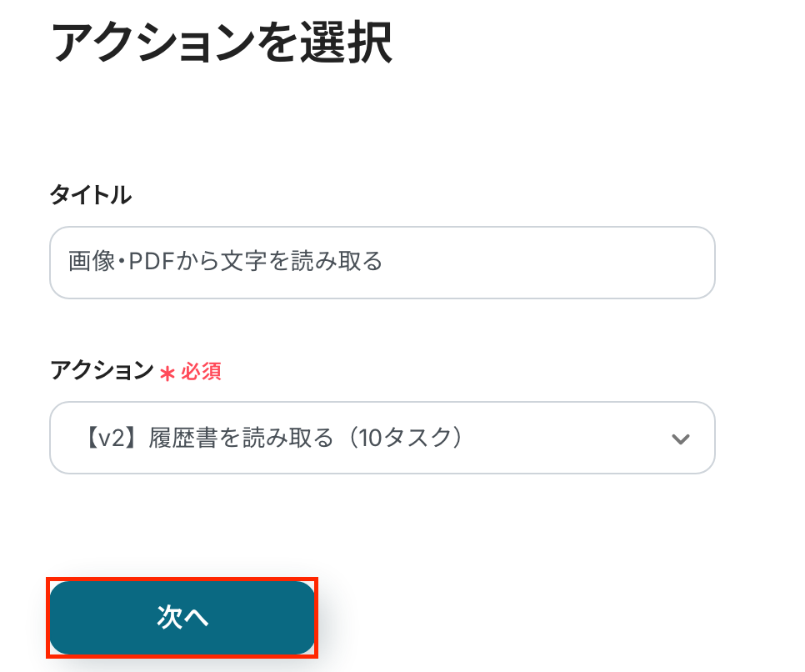Expand action list using the down arrow
The image size is (805, 672).
coord(681,439)
